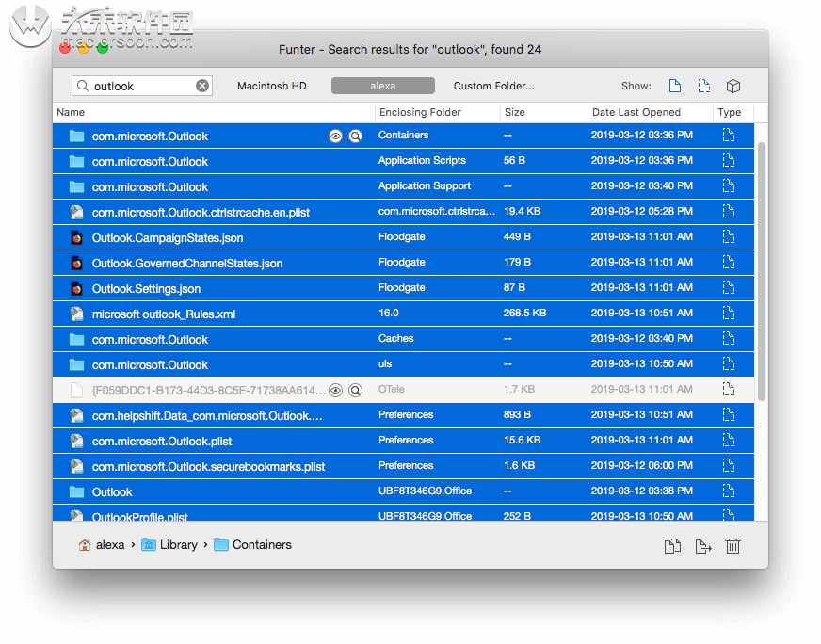Click blank file icon of F059DDC1 row
The image size is (821, 644).
coord(77,390)
